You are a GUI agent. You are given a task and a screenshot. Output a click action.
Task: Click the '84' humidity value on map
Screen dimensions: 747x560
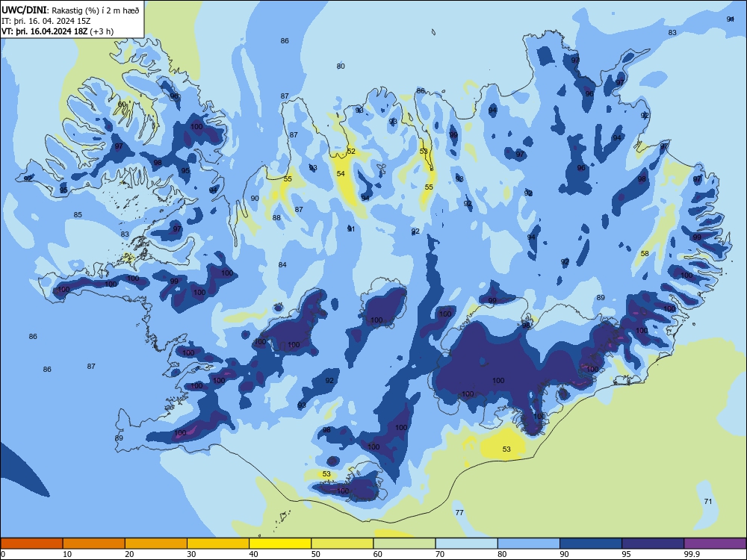(282, 264)
